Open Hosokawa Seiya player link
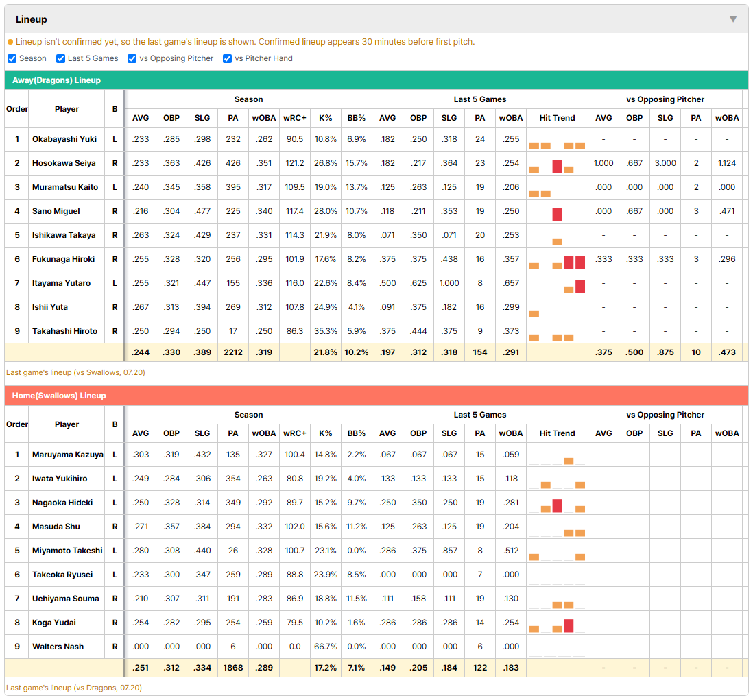 point(64,163)
